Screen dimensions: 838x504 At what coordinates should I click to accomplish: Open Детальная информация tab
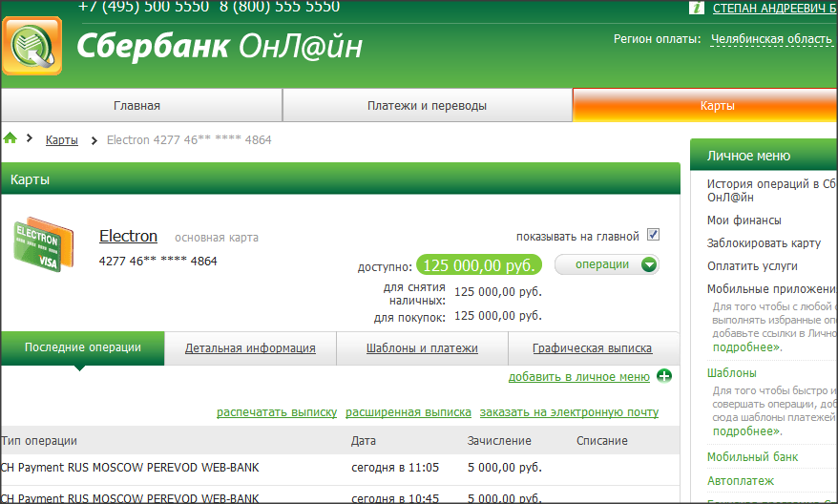click(250, 348)
